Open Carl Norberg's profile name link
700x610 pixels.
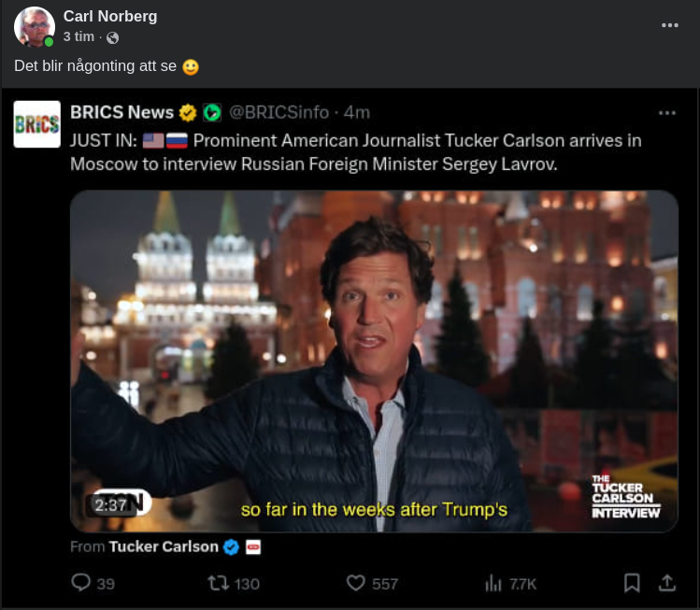point(110,16)
